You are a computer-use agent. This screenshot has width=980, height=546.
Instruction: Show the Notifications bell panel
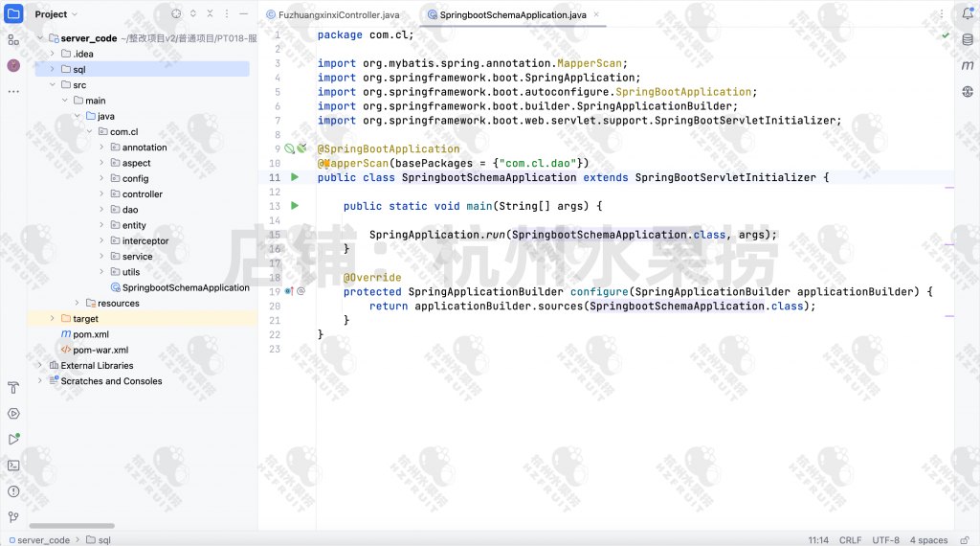click(x=967, y=14)
